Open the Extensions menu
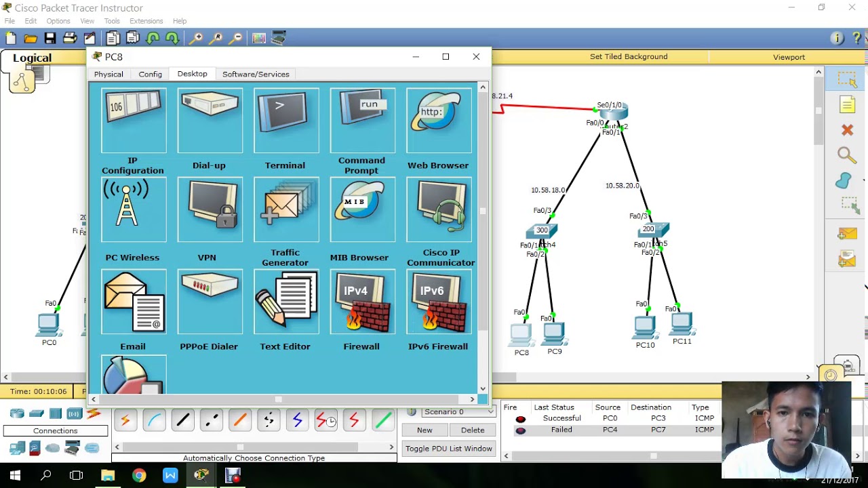868x488 pixels. pos(146,21)
